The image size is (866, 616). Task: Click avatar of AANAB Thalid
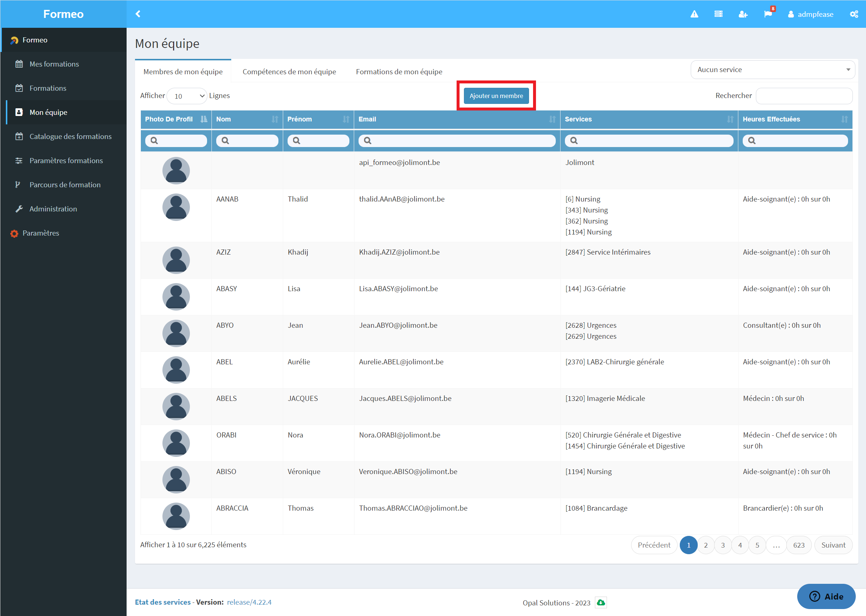pos(176,207)
